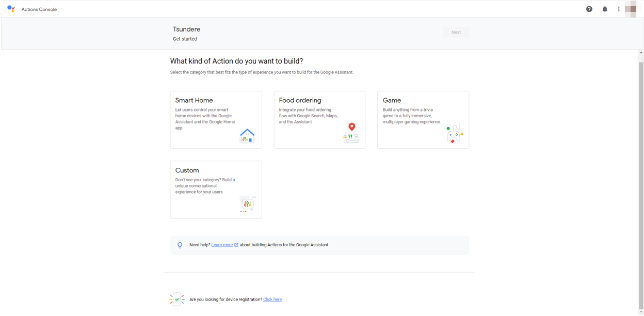Screen dimensions: 644x316
Task: Choose the Food ordering category title
Action: pyautogui.click(x=300, y=100)
